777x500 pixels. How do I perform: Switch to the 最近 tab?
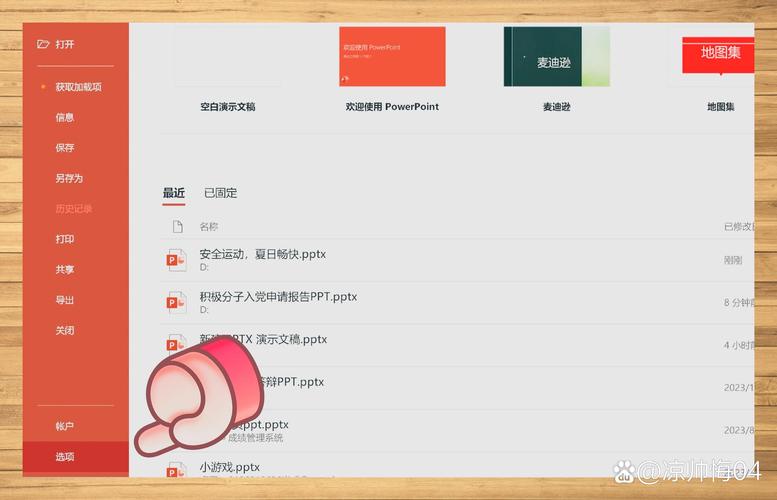[x=173, y=193]
